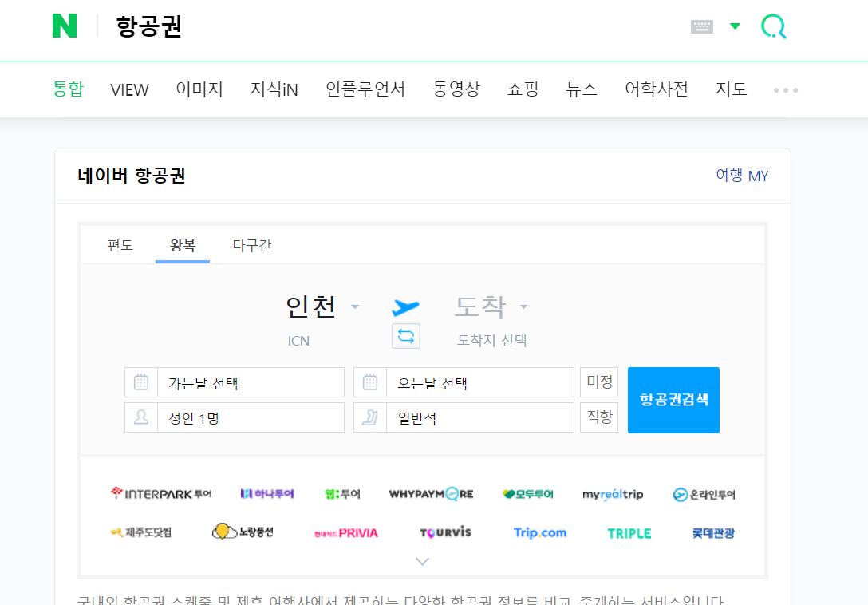This screenshot has height=605, width=868.
Task: Open the 이미지 tab
Action: (x=199, y=89)
